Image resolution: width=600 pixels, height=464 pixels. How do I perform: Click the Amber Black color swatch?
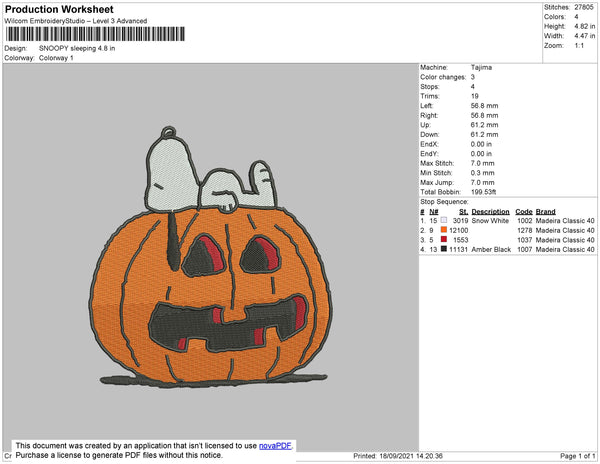pos(444,249)
